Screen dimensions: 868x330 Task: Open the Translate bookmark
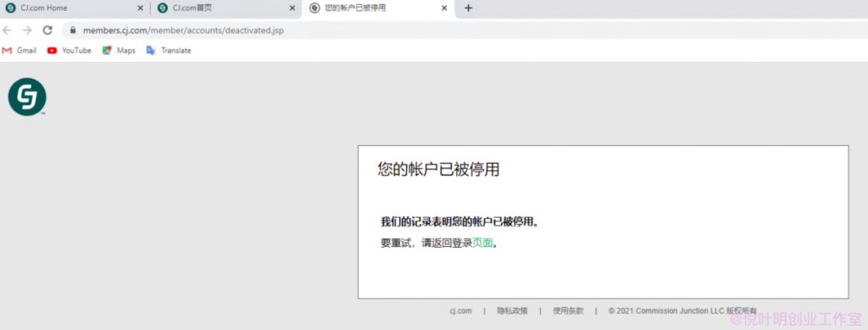[x=169, y=50]
